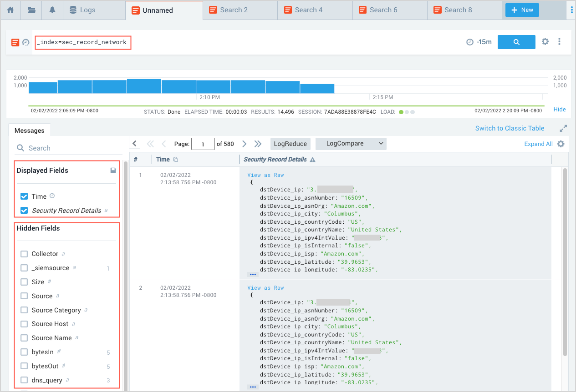Expand truncated first record details
Viewport: 576px width, 392px height.
coord(253,275)
